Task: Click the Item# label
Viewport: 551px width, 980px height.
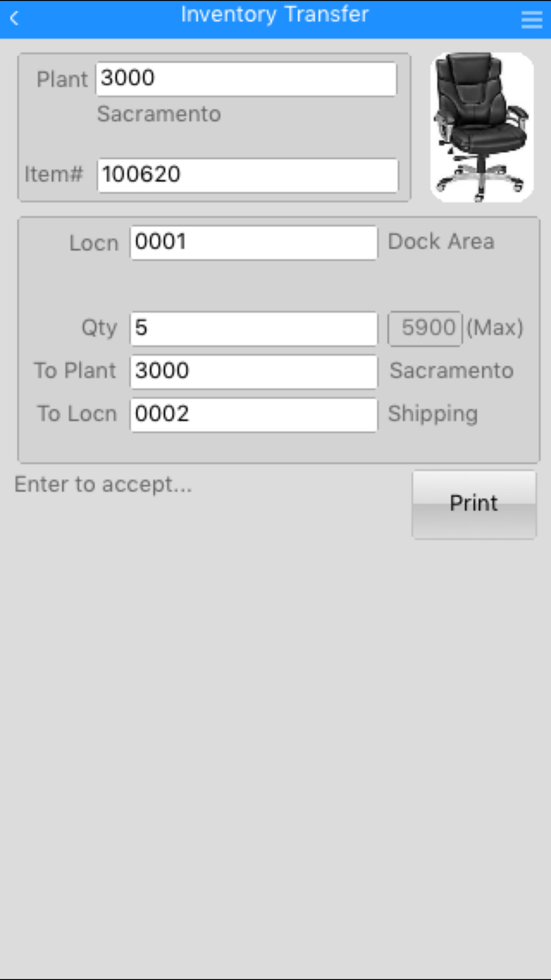Action: pyautogui.click(x=54, y=174)
